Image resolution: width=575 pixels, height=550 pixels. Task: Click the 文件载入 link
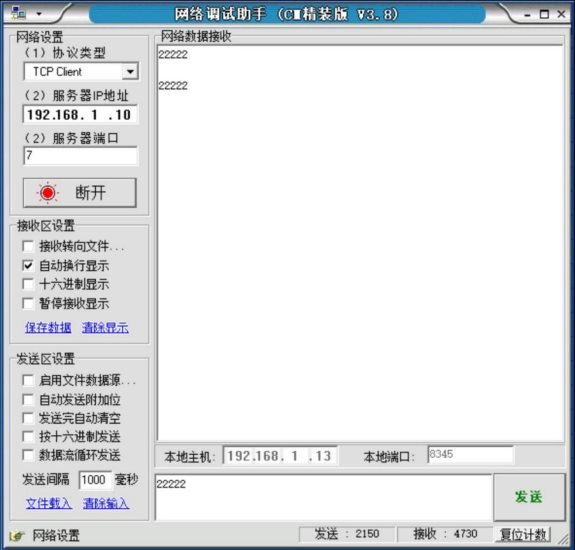coord(49,503)
